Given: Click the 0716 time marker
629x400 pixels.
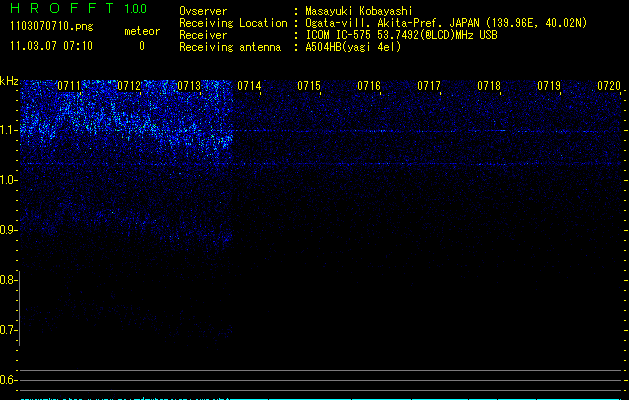Looking at the screenshot, I should click(x=369, y=86).
